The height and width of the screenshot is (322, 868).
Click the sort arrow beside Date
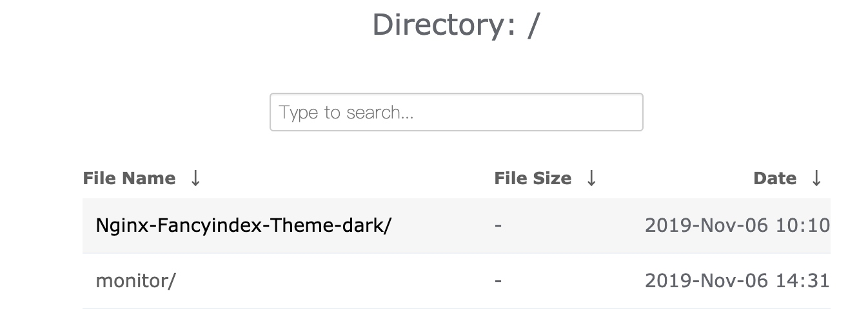[x=816, y=178]
